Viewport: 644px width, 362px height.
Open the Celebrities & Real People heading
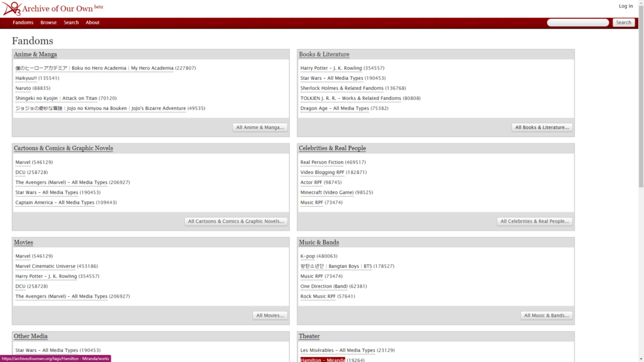(332, 148)
